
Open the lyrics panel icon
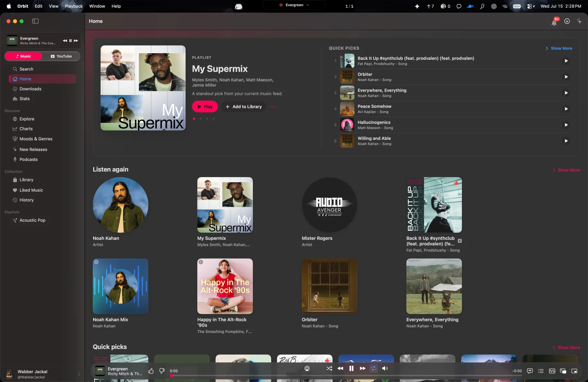pyautogui.click(x=530, y=371)
